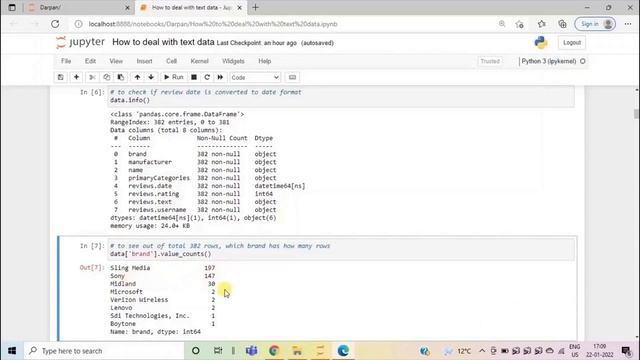
Task: Close the How to deal with text data tab
Action: point(240,7)
